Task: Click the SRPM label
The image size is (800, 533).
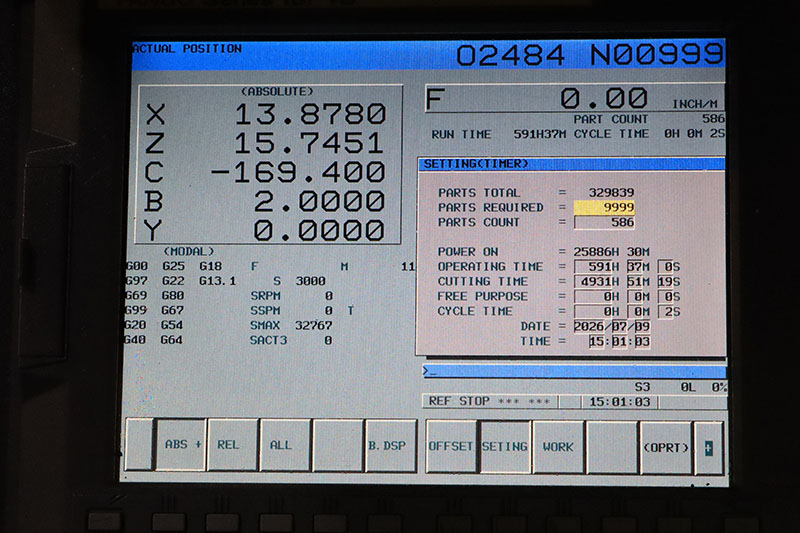Action: (265, 296)
